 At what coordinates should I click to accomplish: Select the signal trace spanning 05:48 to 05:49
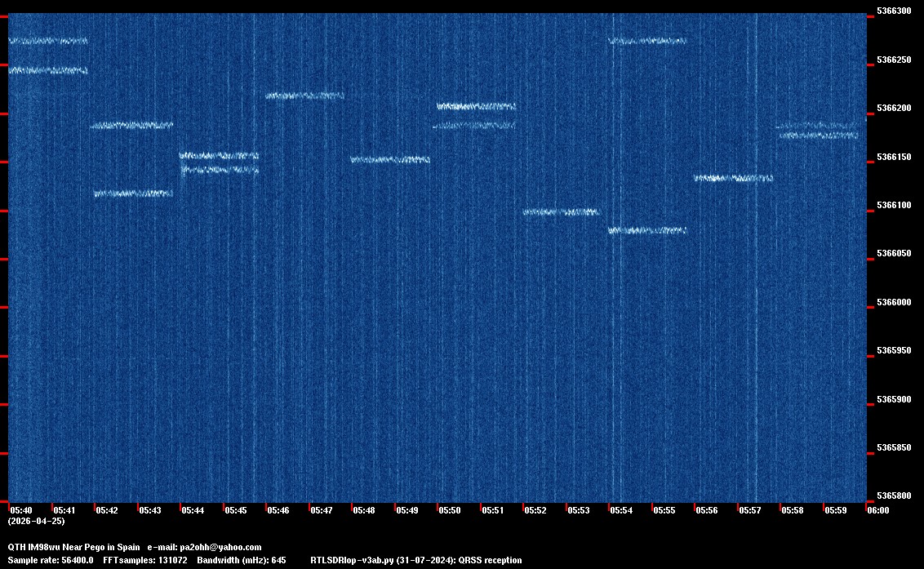click(x=390, y=160)
